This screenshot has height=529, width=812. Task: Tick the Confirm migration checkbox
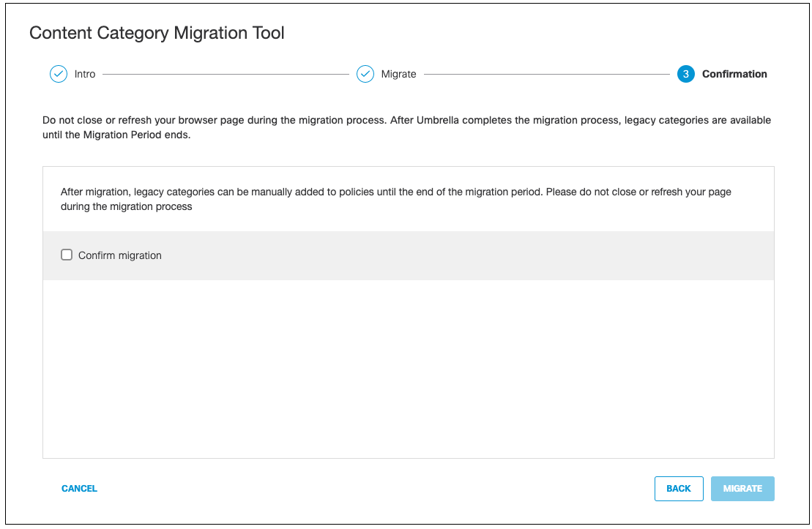click(x=67, y=255)
